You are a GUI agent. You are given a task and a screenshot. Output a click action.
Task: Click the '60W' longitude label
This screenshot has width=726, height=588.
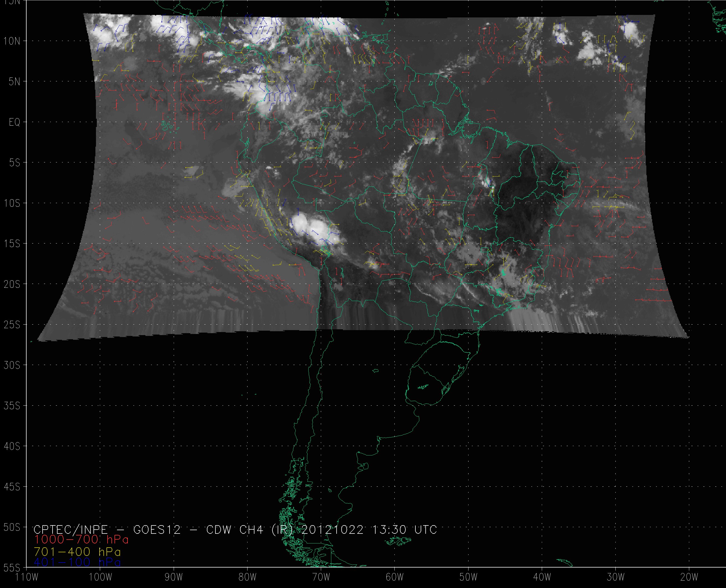click(395, 577)
